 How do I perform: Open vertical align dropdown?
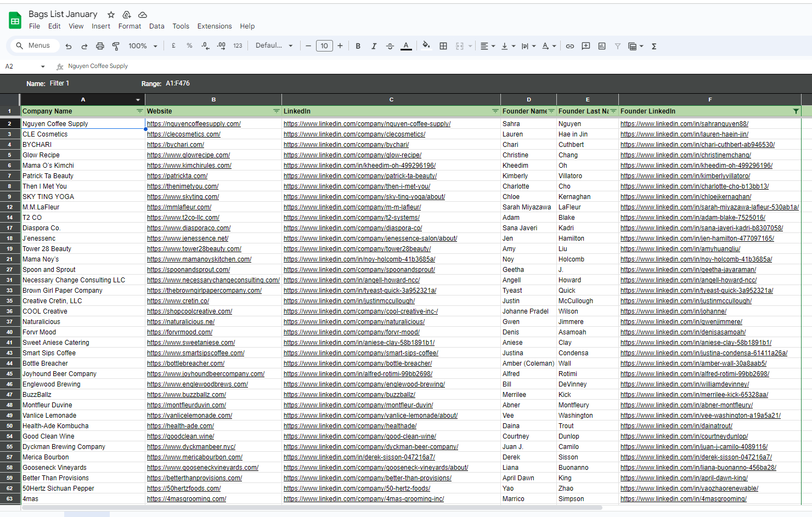click(x=508, y=46)
